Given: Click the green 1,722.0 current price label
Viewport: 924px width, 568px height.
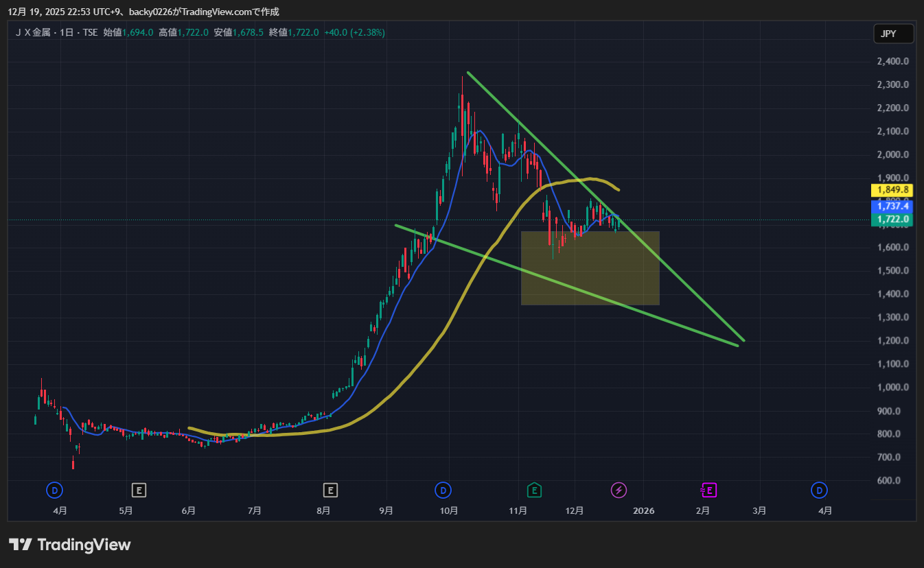Looking at the screenshot, I should click(892, 220).
